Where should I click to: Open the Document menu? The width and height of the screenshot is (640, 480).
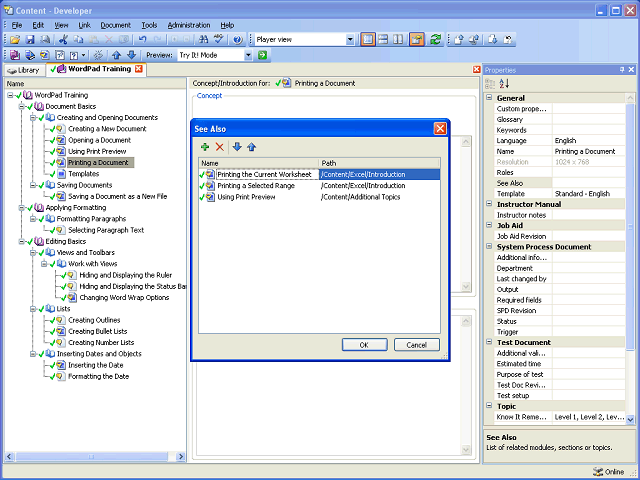pyautogui.click(x=116, y=25)
